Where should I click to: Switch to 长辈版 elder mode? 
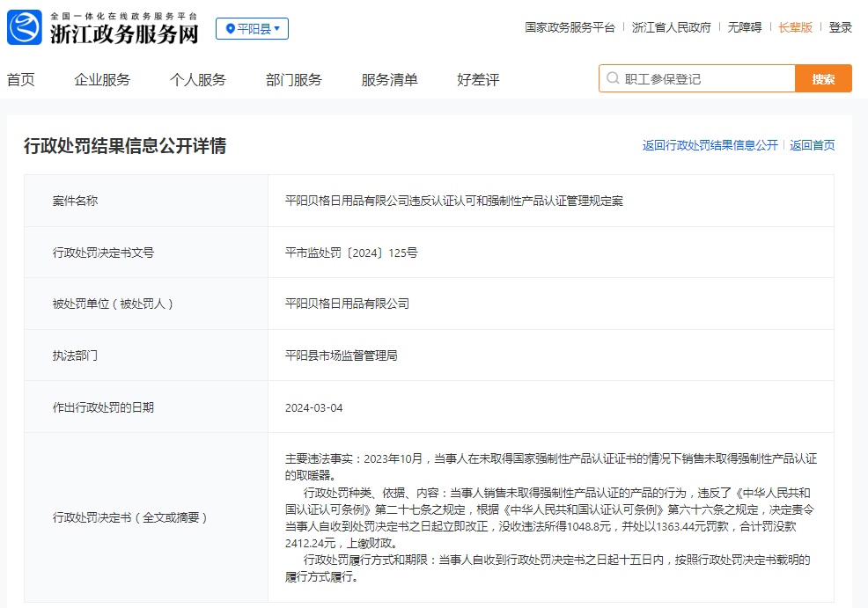coord(796,27)
